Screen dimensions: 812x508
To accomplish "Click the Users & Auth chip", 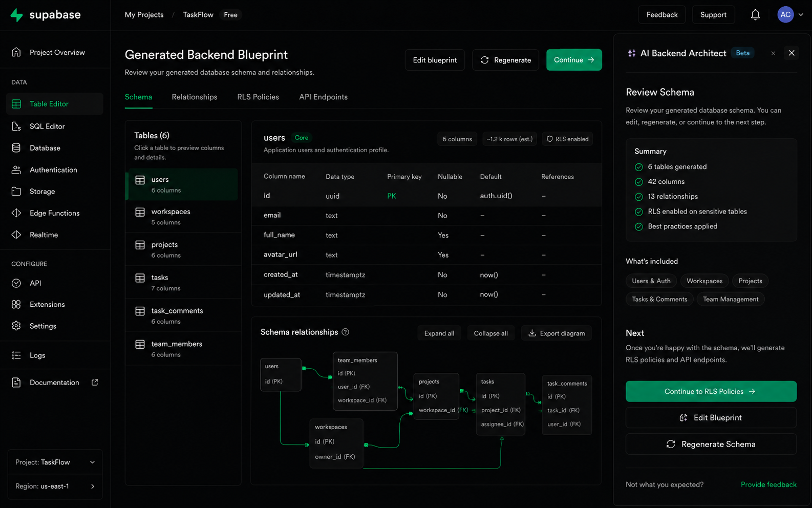I will coord(651,281).
